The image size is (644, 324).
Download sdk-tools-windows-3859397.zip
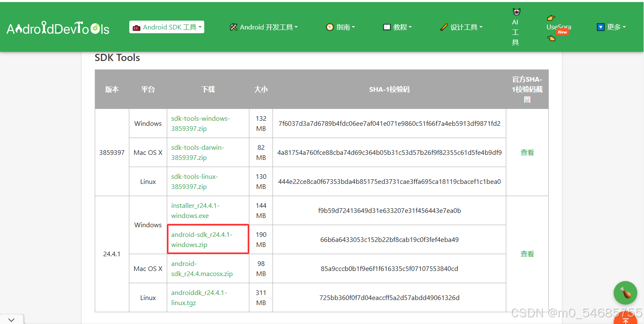tap(200, 123)
